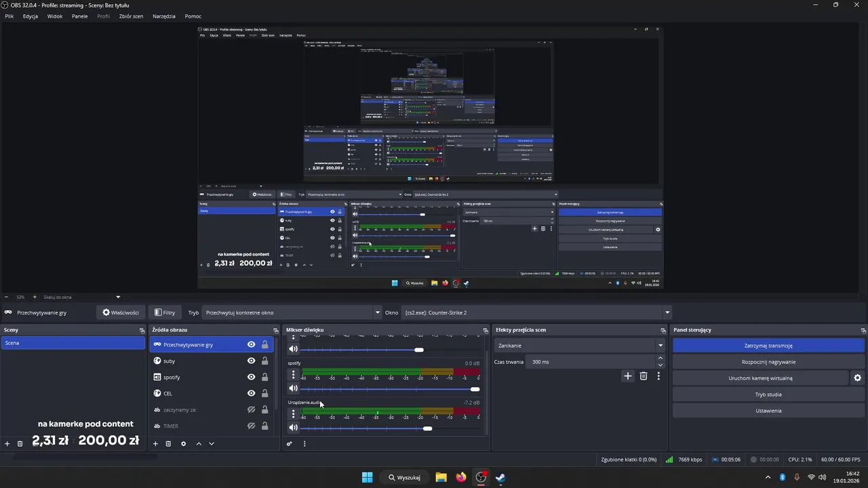
Task: Click Tryb studia button
Action: pyautogui.click(x=768, y=394)
